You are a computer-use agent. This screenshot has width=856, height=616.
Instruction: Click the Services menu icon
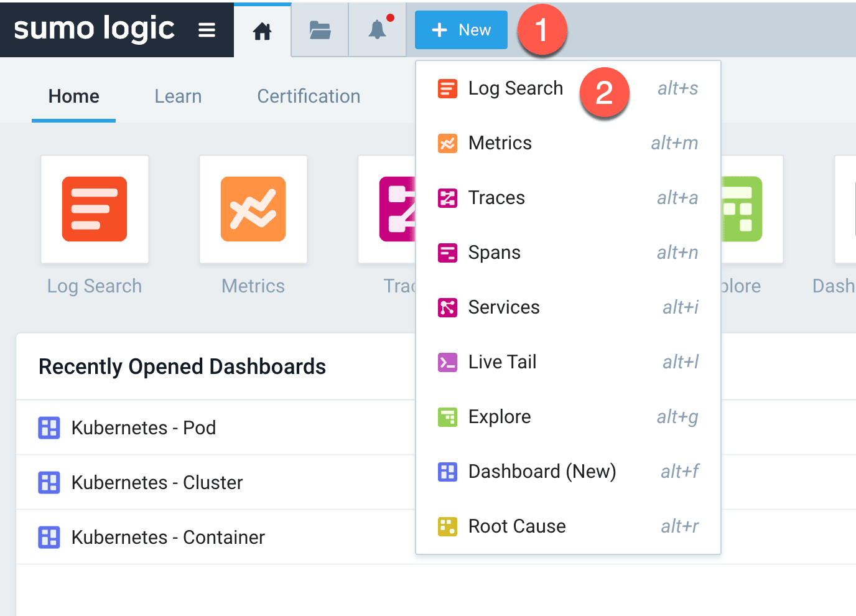[447, 307]
